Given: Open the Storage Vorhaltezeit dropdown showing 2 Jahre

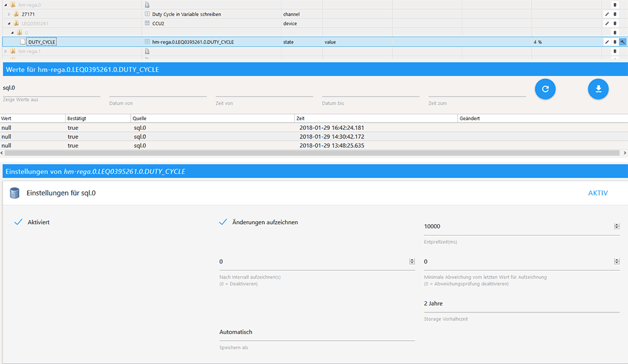Looking at the screenshot, I should [x=521, y=304].
